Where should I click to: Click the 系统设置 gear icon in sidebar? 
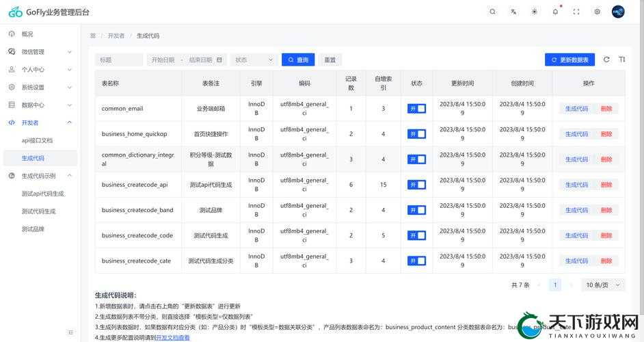[12, 87]
